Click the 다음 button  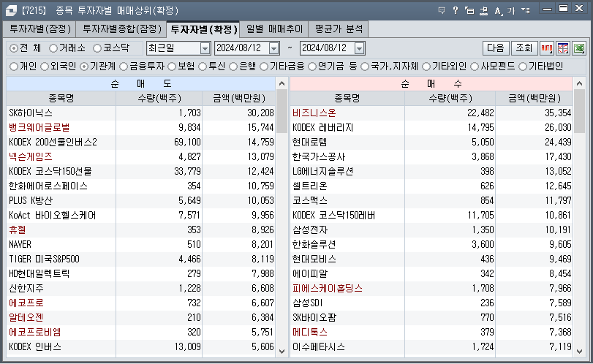click(x=496, y=48)
